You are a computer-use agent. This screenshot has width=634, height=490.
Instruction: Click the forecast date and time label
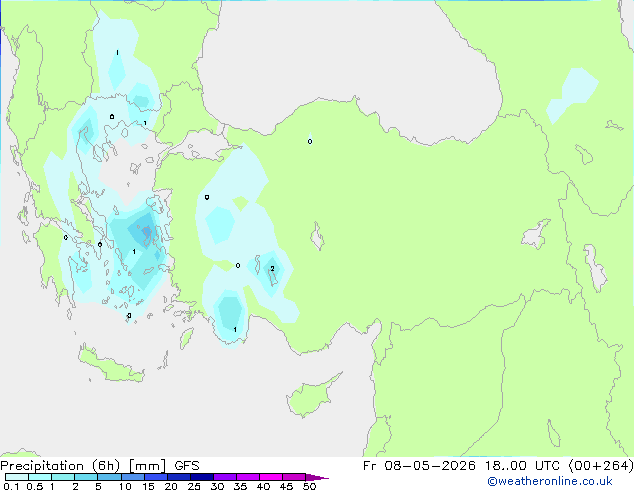coord(498,466)
